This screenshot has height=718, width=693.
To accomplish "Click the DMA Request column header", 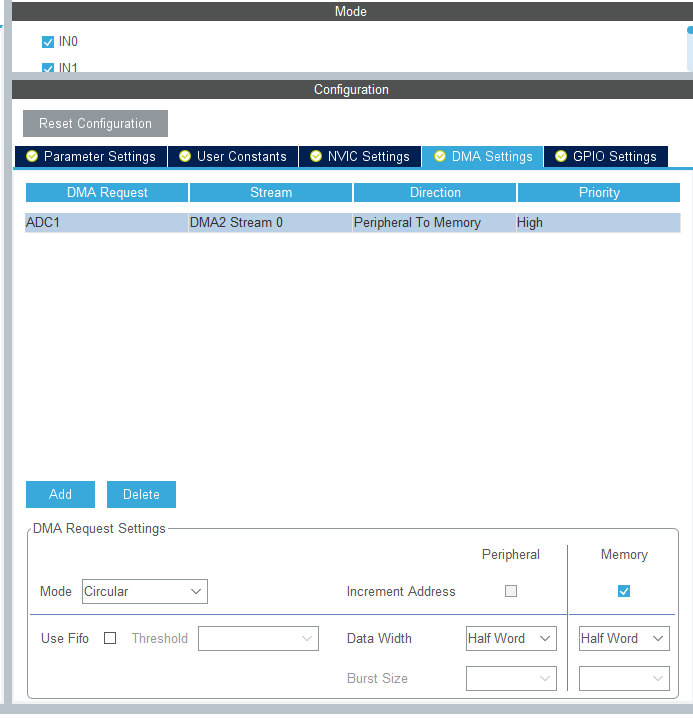I will point(107,192).
